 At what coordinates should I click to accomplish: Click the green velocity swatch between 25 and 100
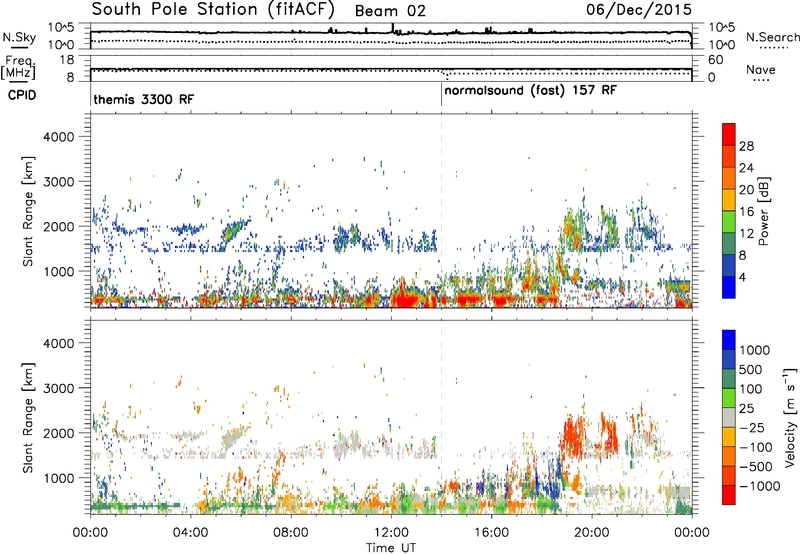(x=729, y=399)
